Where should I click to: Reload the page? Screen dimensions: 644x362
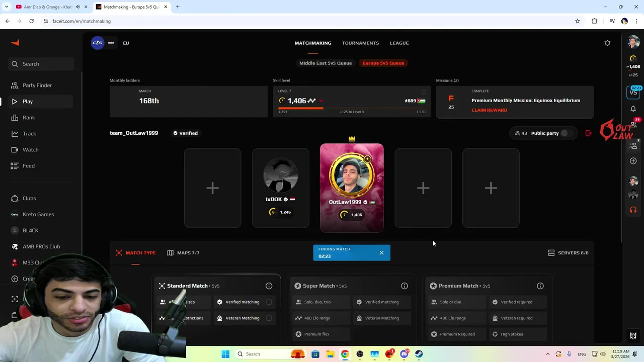[x=31, y=21]
